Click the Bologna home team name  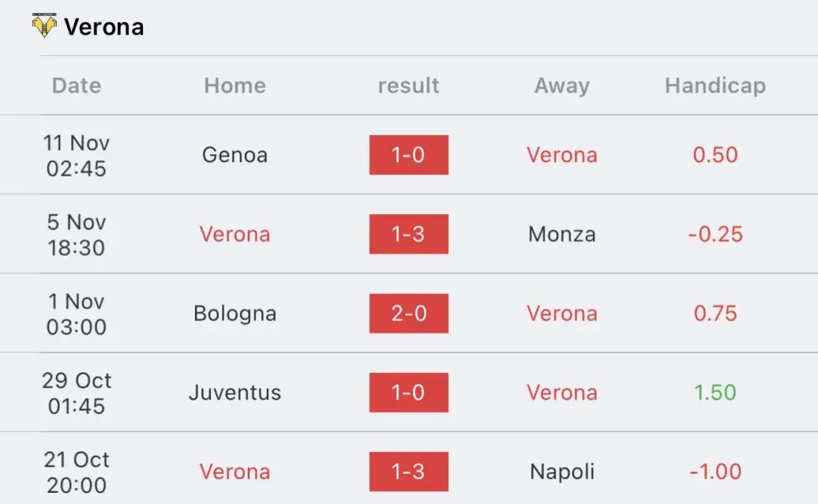(x=235, y=314)
